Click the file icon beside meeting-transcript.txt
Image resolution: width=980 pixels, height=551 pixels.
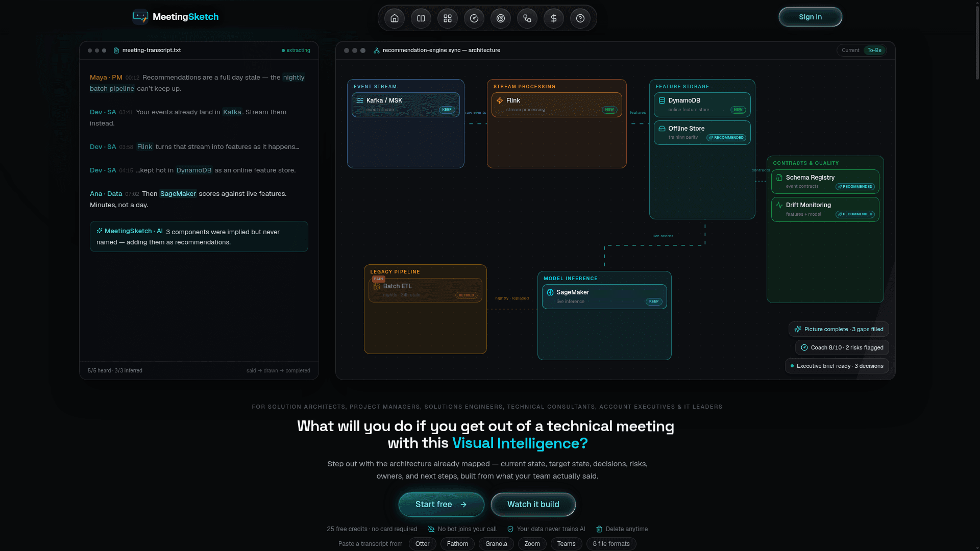pyautogui.click(x=116, y=51)
